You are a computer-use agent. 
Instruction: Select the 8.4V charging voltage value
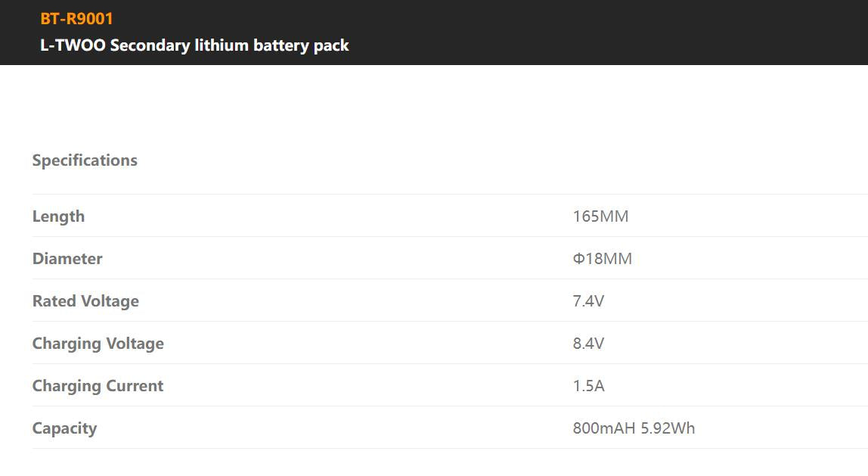click(x=588, y=344)
